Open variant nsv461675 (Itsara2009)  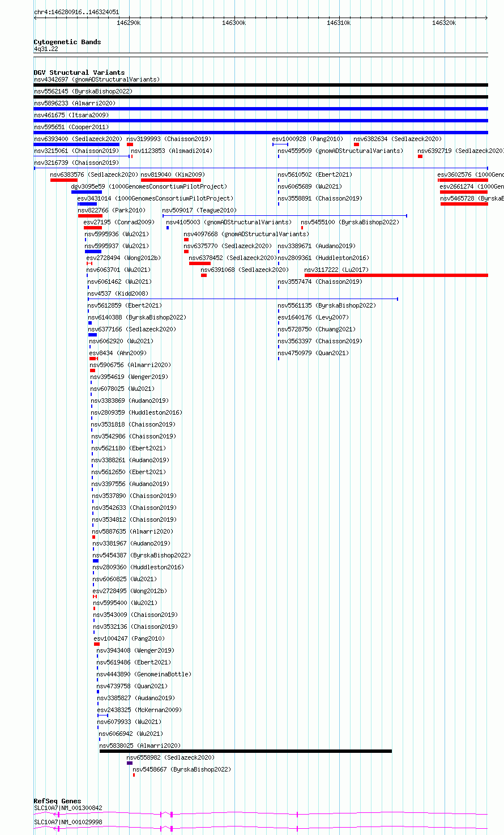(71, 115)
